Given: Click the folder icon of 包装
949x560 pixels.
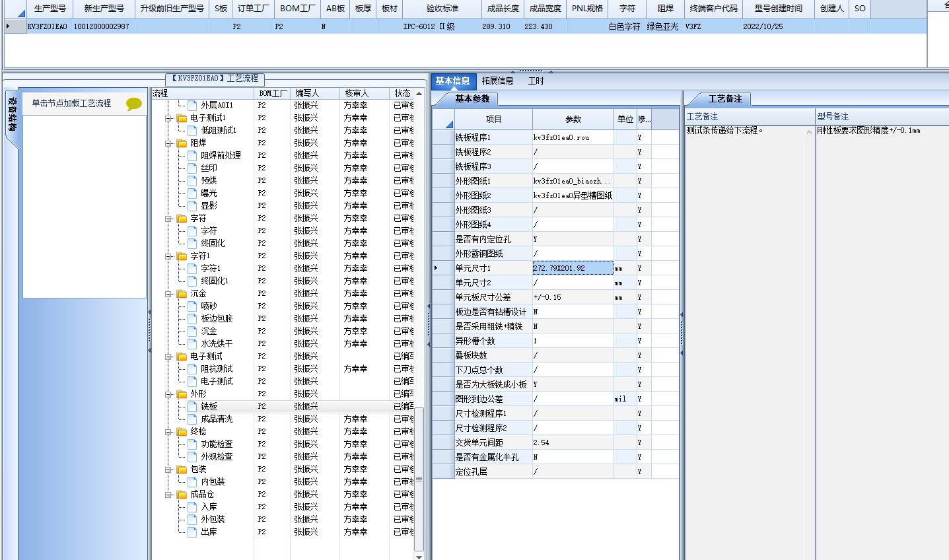Looking at the screenshot, I should (x=182, y=469).
